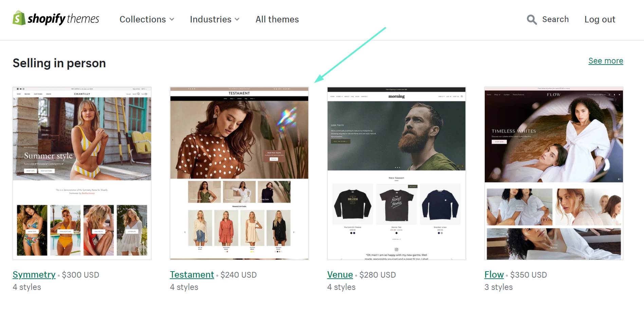Viewport: 644px width, 330px height.
Task: Click the chevron arrow beside Collections
Action: point(172,20)
